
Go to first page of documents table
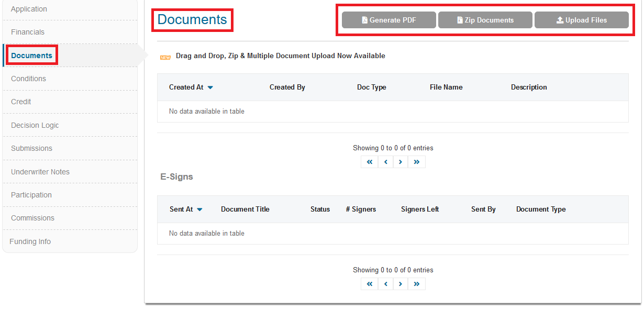point(369,162)
